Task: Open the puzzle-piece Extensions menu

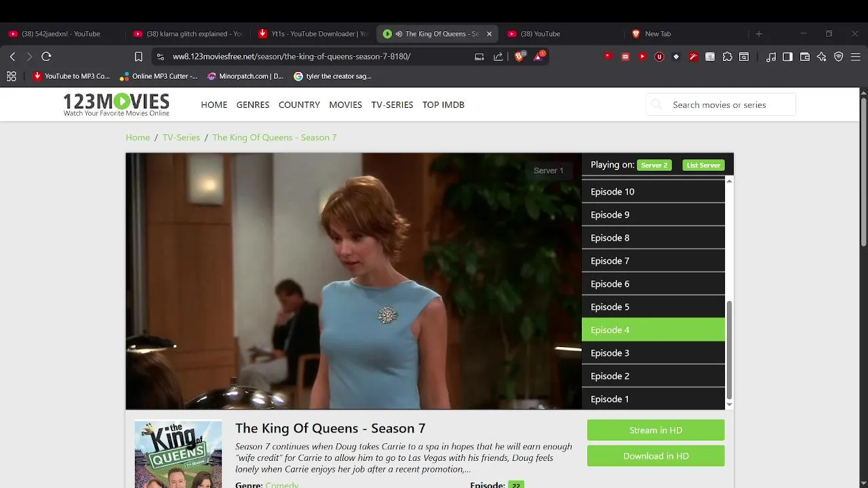Action: [727, 57]
